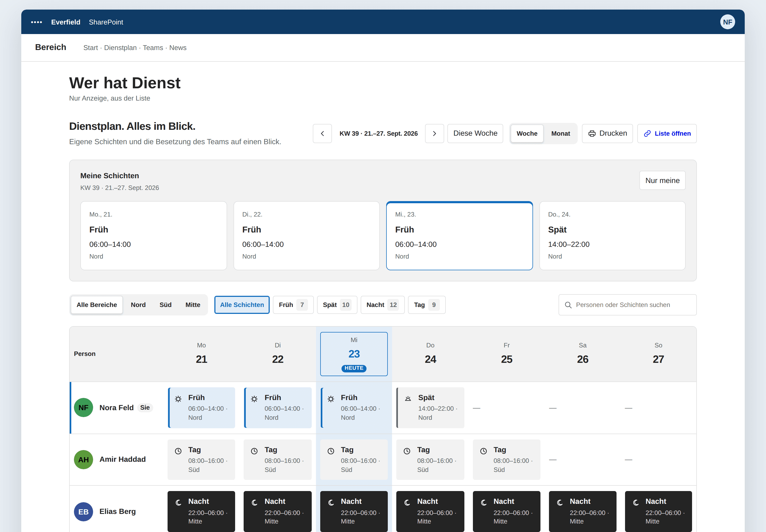Screen dimensions: 766x532
Task: Filter areas to Mitte
Action: (x=193, y=305)
